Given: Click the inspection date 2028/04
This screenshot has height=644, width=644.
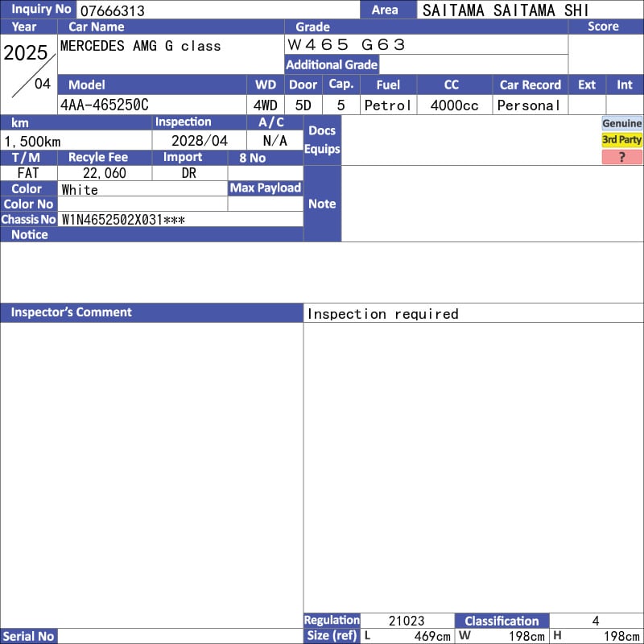Looking at the screenshot, I should (200, 141).
